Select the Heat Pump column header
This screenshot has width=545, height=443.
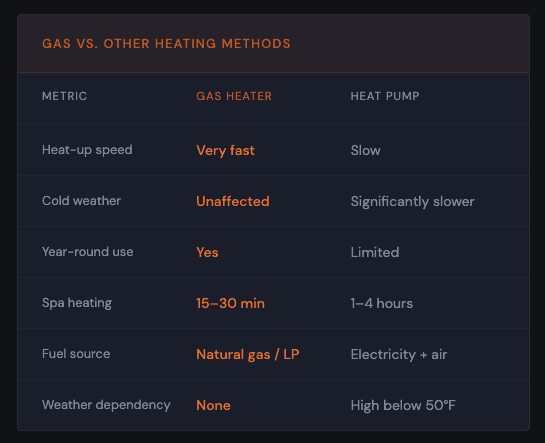click(385, 96)
